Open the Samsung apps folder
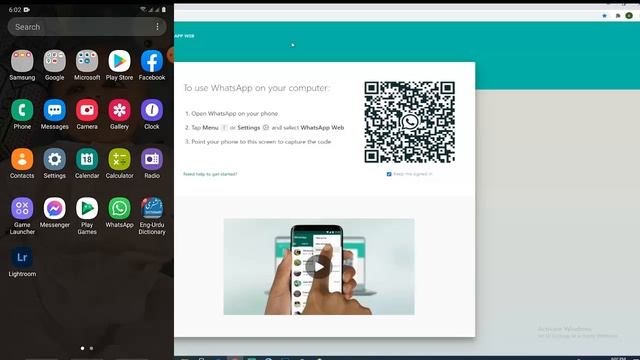640x360 pixels. click(22, 61)
